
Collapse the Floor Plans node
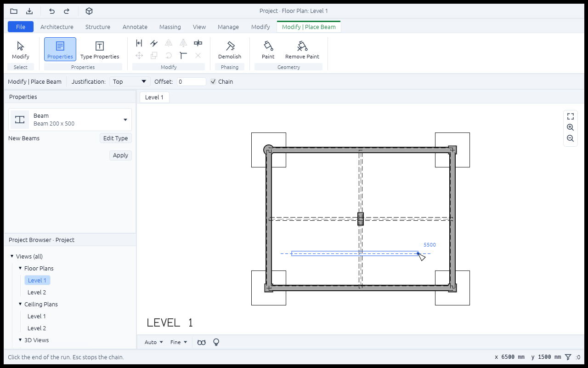click(20, 268)
